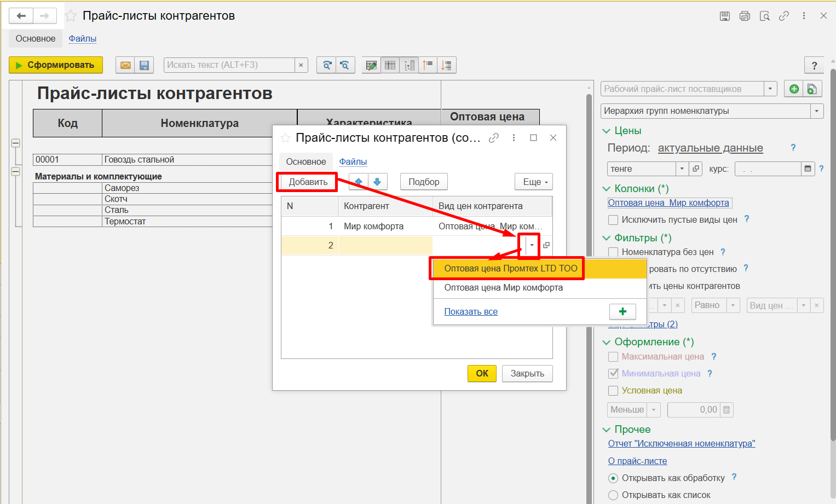
Task: Open print preview from the title bar
Action: coord(764,16)
